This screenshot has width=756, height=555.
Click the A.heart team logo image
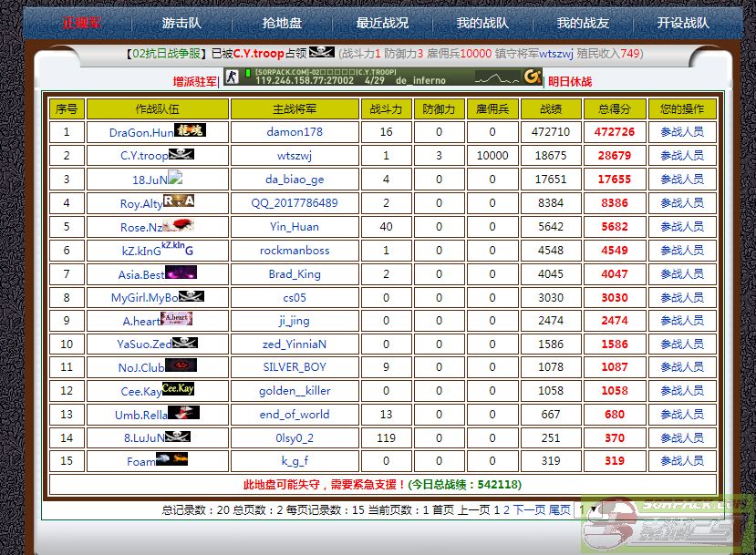(x=176, y=319)
